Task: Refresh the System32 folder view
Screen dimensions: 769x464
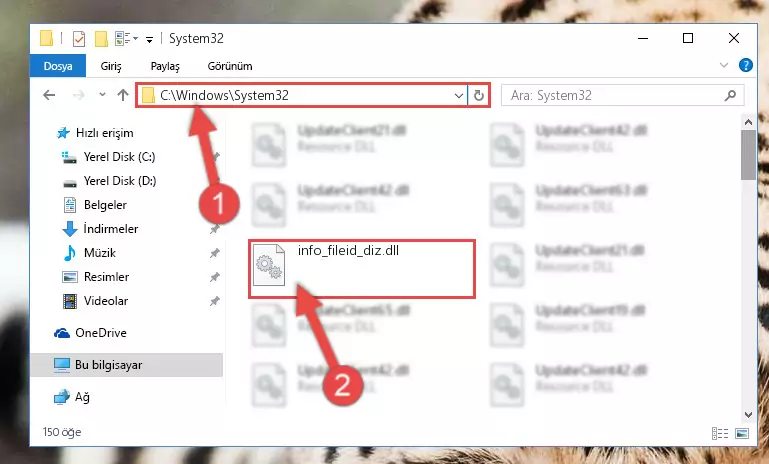Action: point(479,95)
